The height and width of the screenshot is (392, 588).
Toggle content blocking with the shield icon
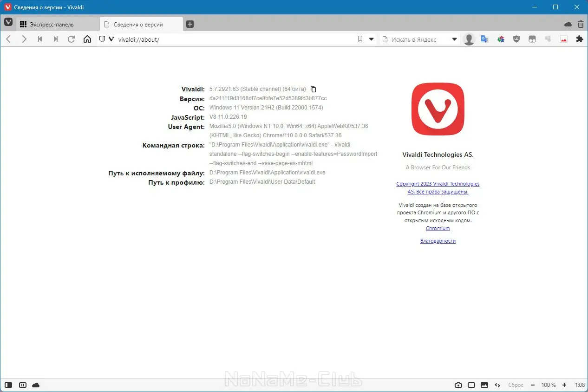(x=102, y=39)
